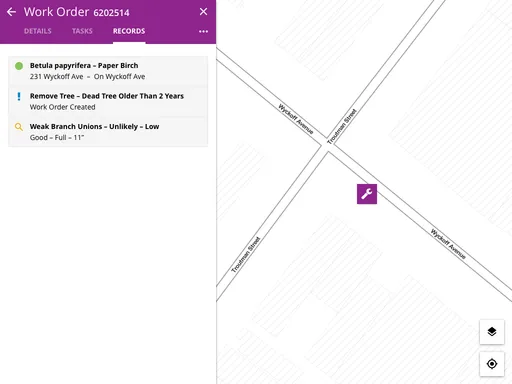Center map on my location
512x384 pixels.
(492, 364)
